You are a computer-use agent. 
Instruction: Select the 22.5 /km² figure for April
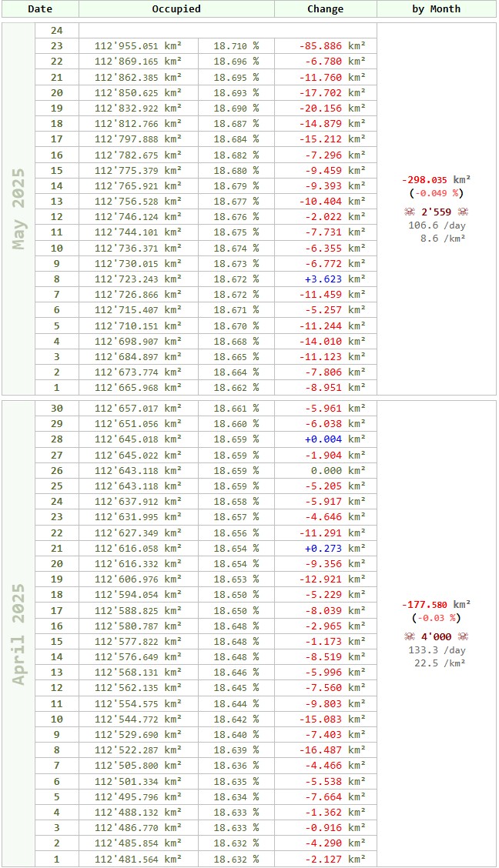click(x=436, y=663)
